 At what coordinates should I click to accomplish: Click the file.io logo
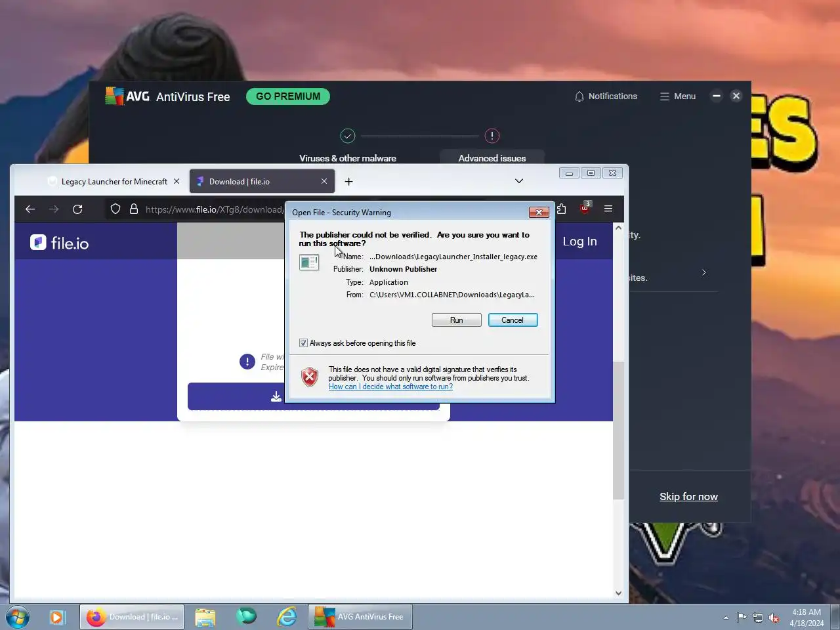[59, 243]
